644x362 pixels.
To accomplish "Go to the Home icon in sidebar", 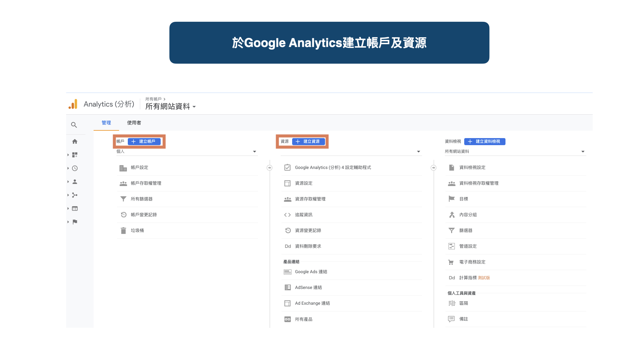I will [75, 141].
